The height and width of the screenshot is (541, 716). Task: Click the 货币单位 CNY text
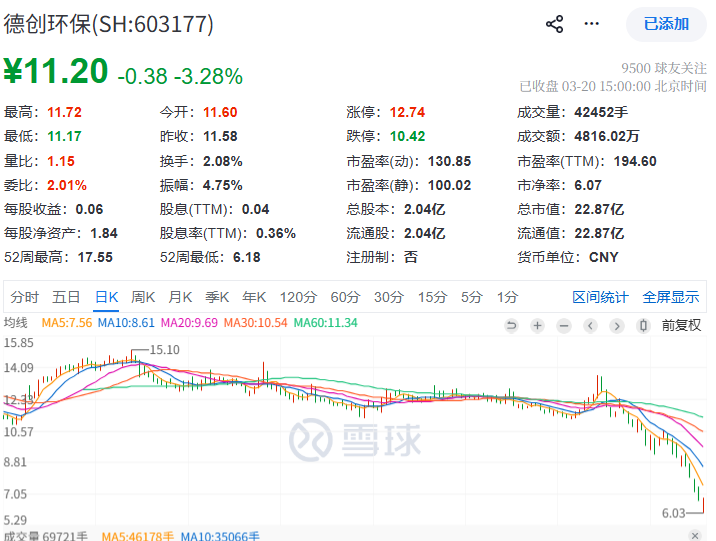[x=604, y=257]
